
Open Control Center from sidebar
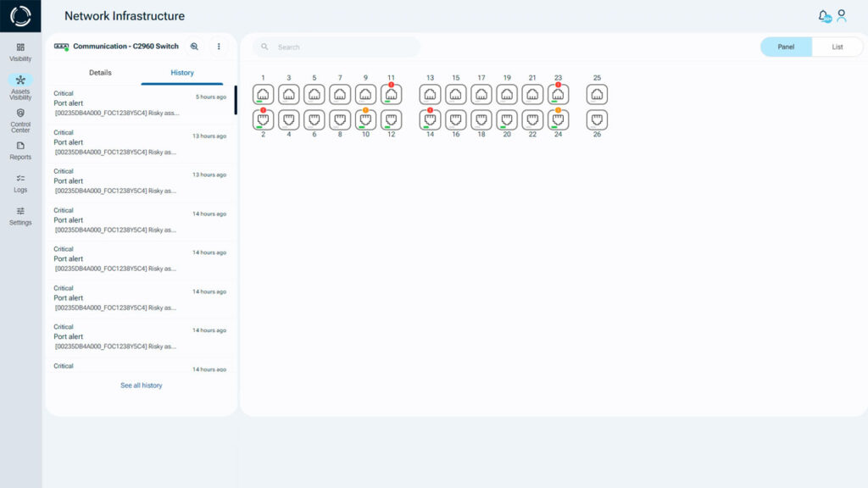point(20,120)
